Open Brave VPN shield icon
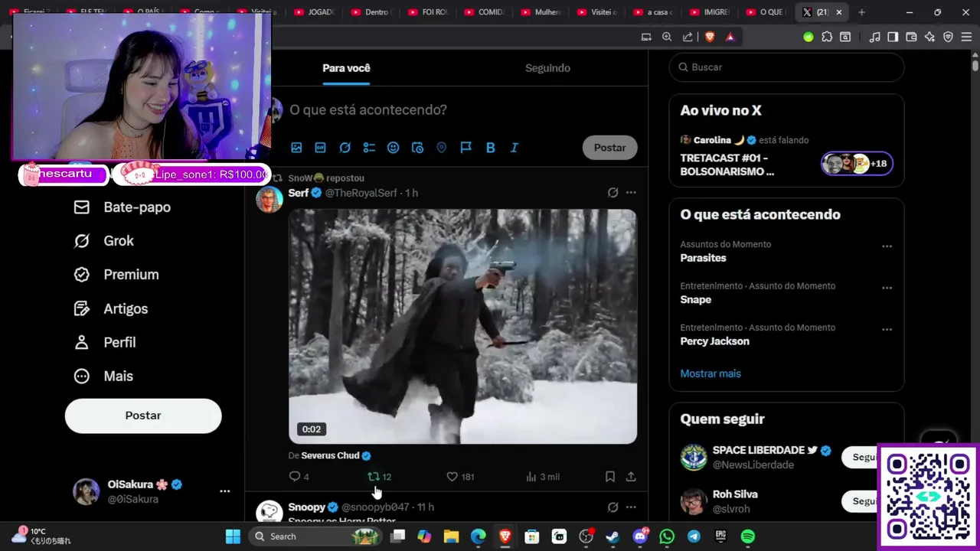The width and height of the screenshot is (980, 551). (948, 37)
